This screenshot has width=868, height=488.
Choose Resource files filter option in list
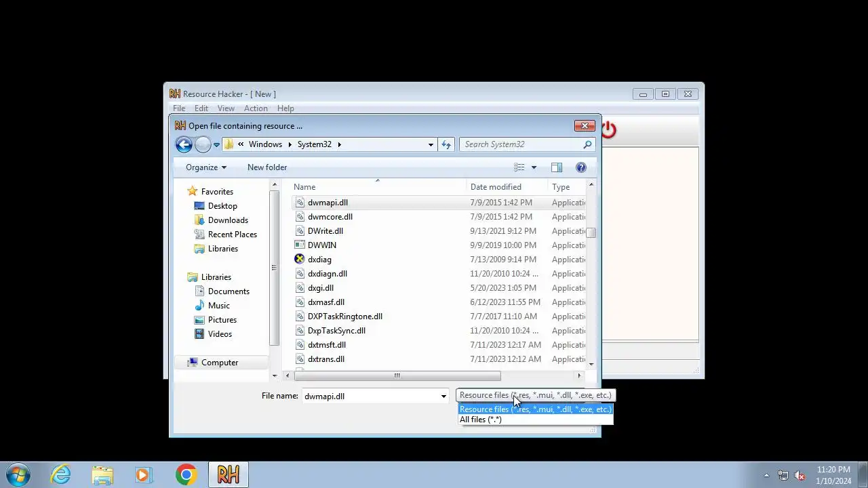536,409
